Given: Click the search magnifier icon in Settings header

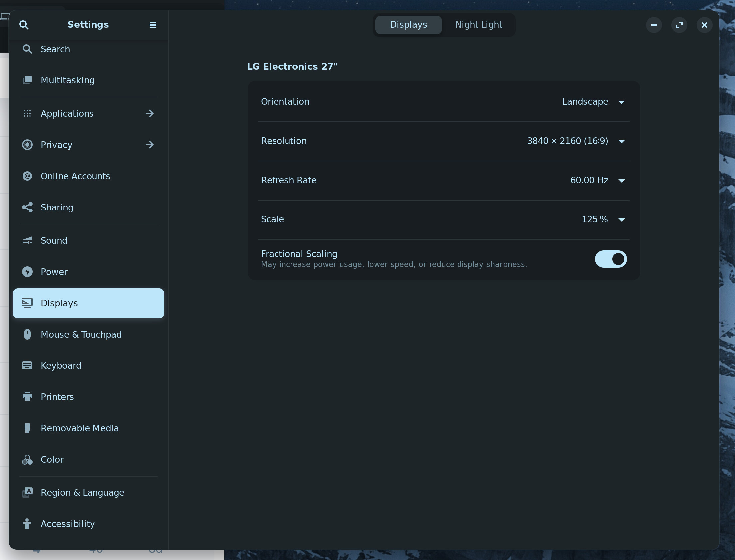Looking at the screenshot, I should pyautogui.click(x=24, y=25).
